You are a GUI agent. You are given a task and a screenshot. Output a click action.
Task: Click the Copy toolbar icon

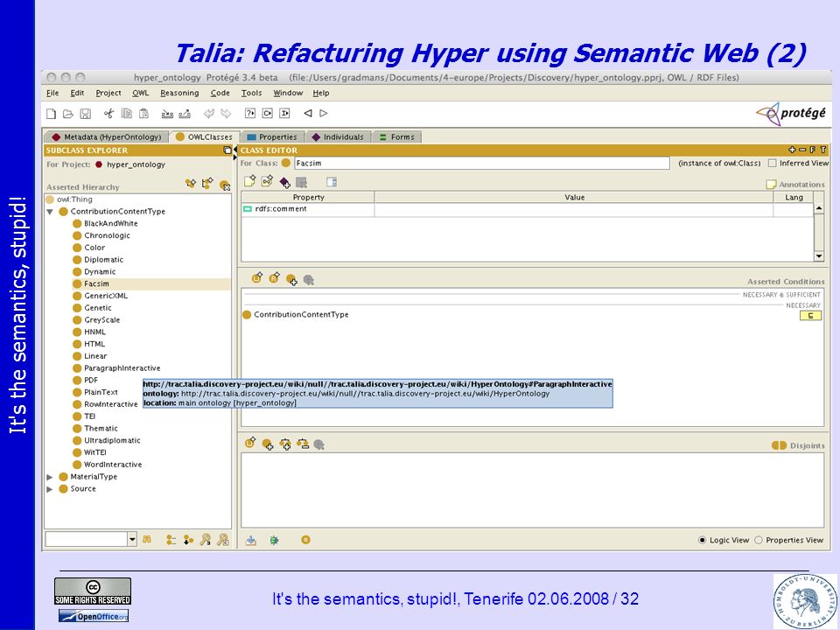point(126,114)
